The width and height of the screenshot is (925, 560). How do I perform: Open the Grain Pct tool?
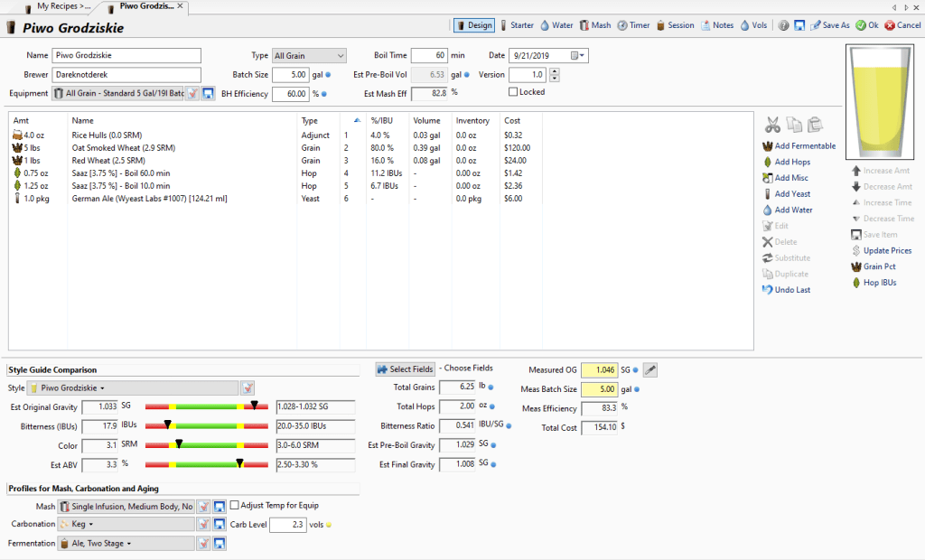(856, 267)
